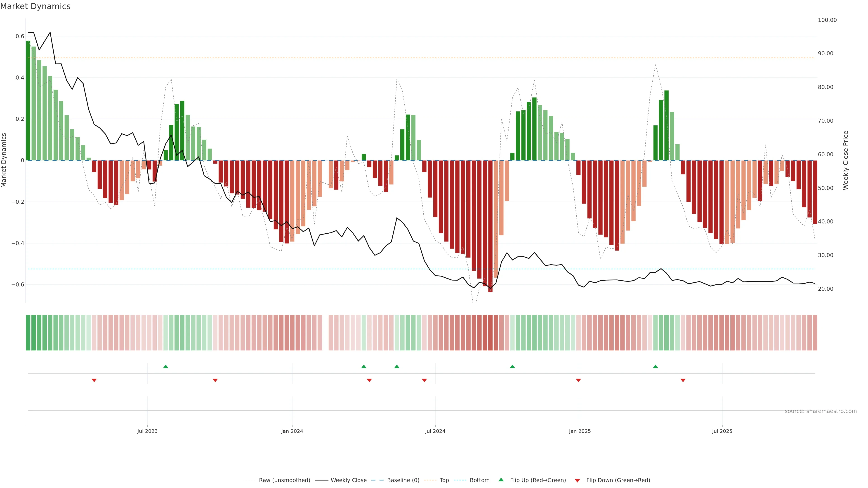868x488 pixels.
Task: Click the Jul 2023 x-axis label
Action: [147, 431]
